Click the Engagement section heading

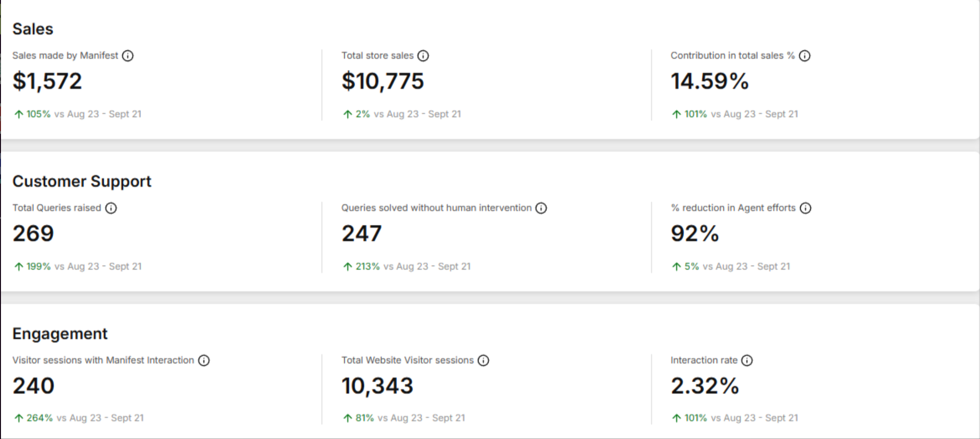60,334
